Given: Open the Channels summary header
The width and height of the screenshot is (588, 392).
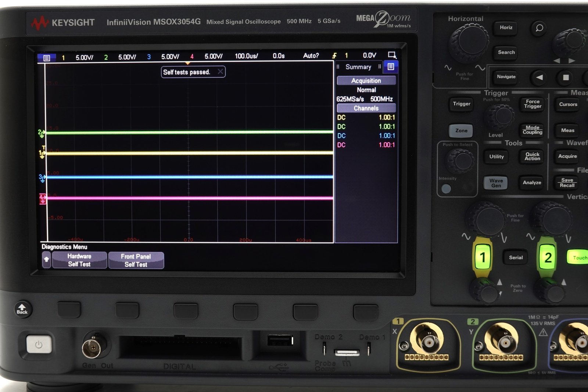Looking at the screenshot, I should 366,108.
